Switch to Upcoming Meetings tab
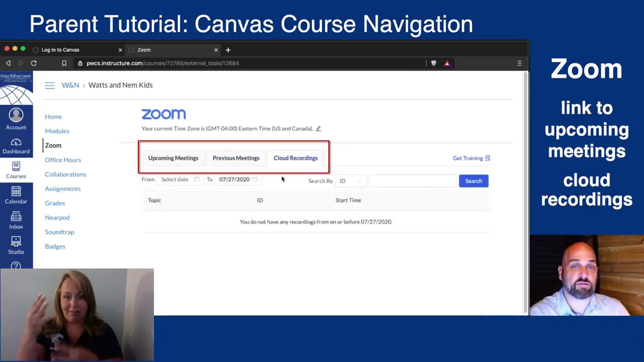This screenshot has width=644, height=362. tap(173, 158)
